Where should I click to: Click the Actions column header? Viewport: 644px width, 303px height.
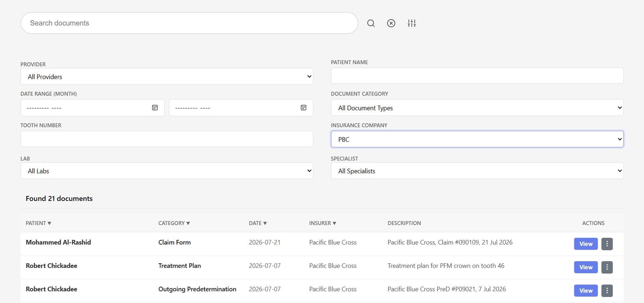click(593, 223)
